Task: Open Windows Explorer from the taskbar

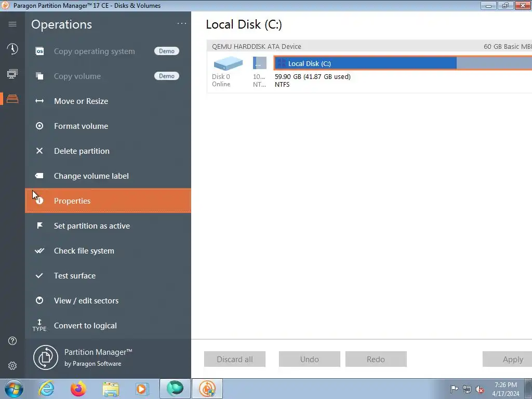Action: pyautogui.click(x=111, y=389)
